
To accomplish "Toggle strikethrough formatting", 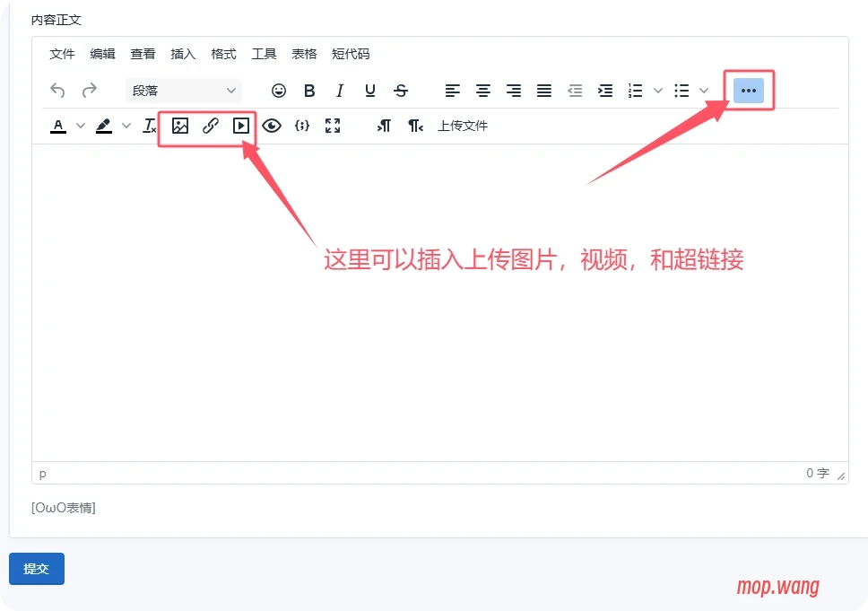I will (401, 90).
